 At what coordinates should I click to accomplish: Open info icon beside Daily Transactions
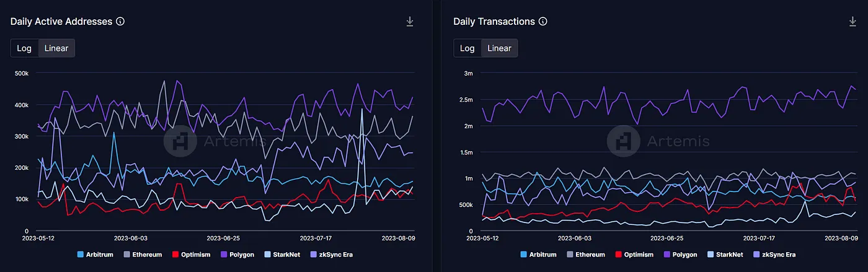point(543,21)
